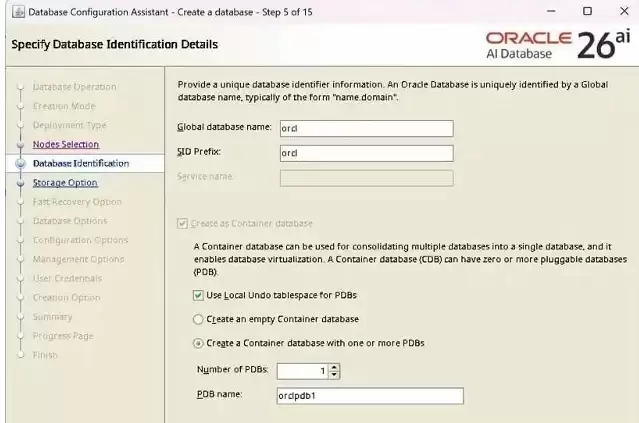Image resolution: width=639 pixels, height=423 pixels.
Task: Click the Creation Option step
Action: pos(66,297)
